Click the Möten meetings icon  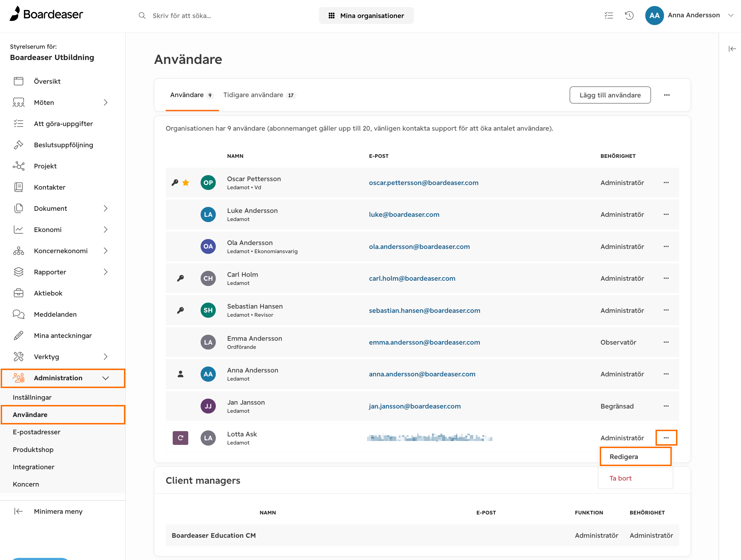tap(18, 102)
